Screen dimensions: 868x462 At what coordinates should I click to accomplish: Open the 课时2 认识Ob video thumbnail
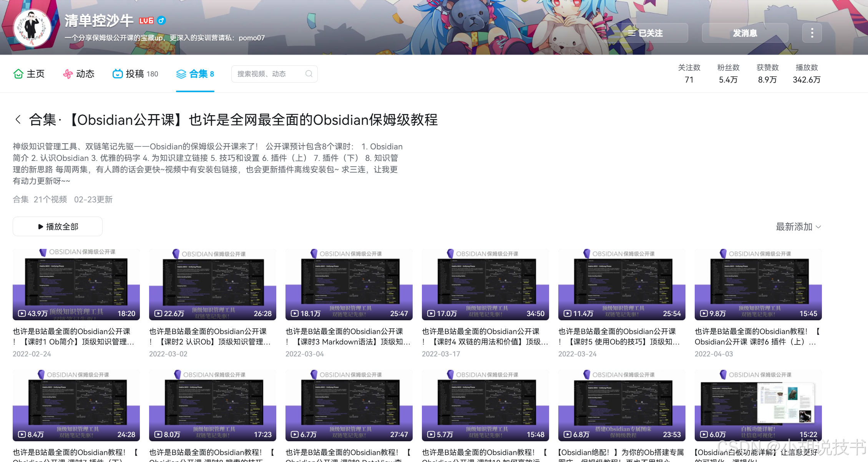coord(212,284)
